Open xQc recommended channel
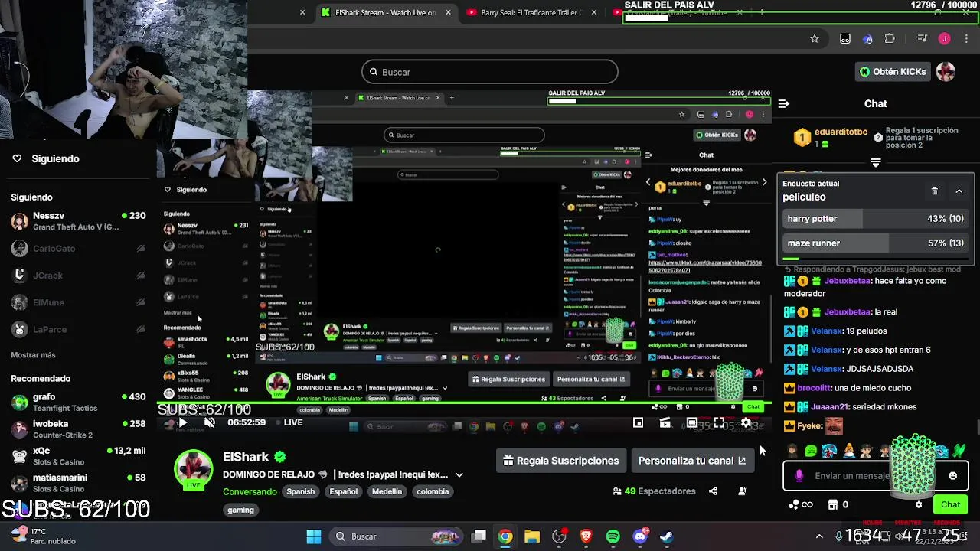The image size is (980, 551). [78, 456]
